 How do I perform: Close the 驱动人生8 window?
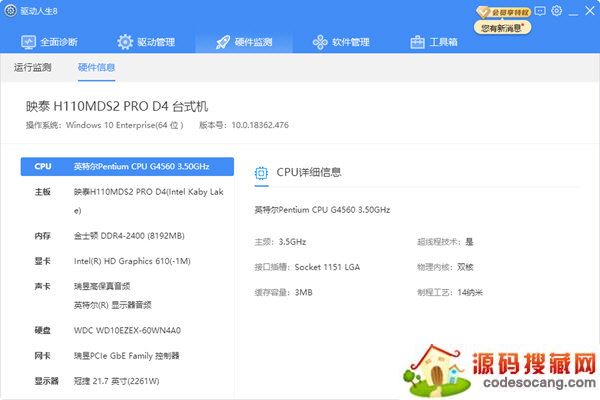[590, 11]
